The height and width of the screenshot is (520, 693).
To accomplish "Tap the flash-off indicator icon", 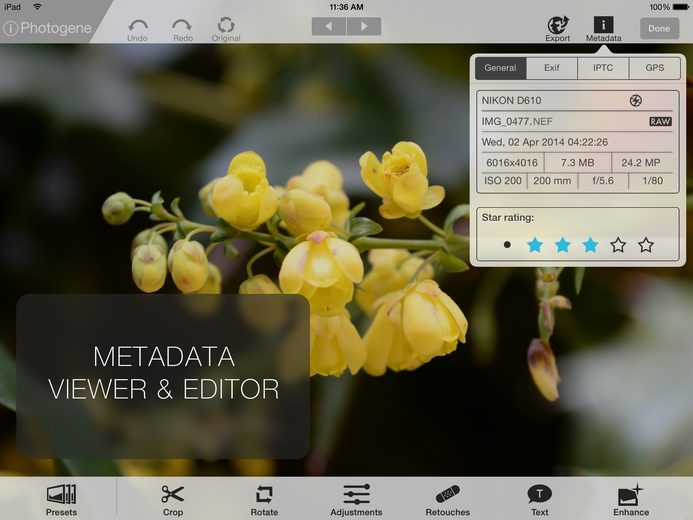I will point(636,101).
